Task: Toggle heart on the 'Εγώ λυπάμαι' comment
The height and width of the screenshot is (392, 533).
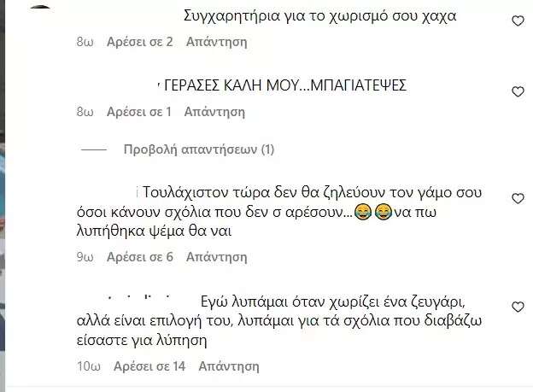Action: coord(518,307)
